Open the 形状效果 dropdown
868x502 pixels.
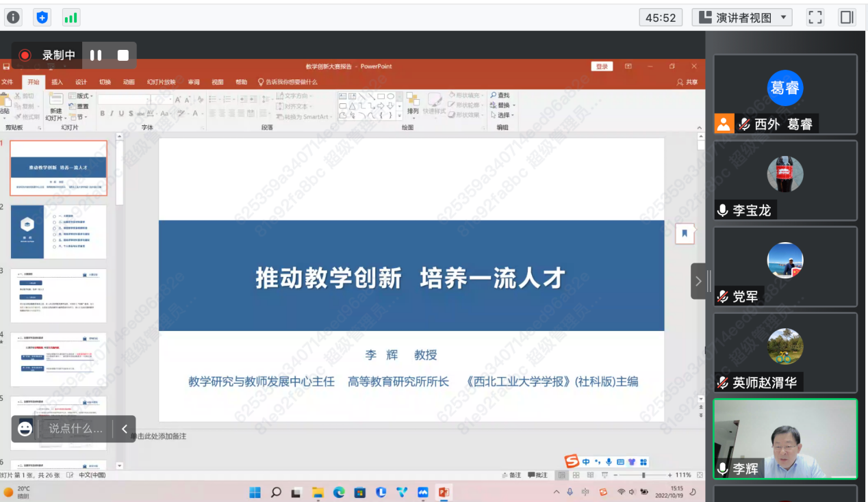tap(465, 115)
